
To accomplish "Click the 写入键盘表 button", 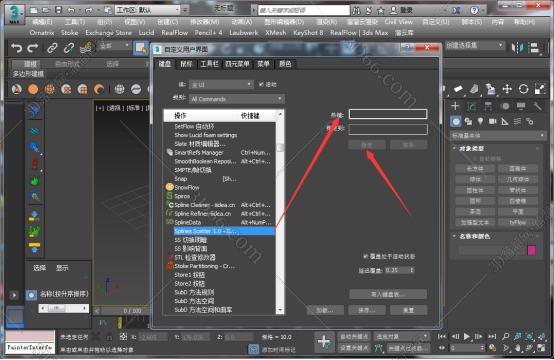I will (388, 294).
